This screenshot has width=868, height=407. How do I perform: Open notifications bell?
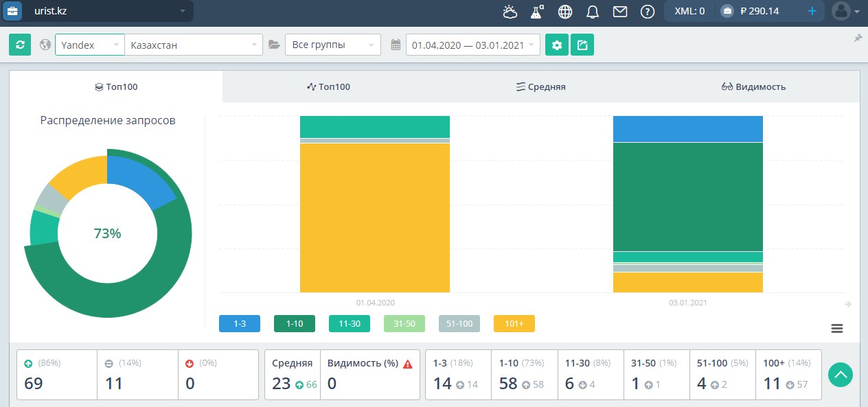coord(593,11)
